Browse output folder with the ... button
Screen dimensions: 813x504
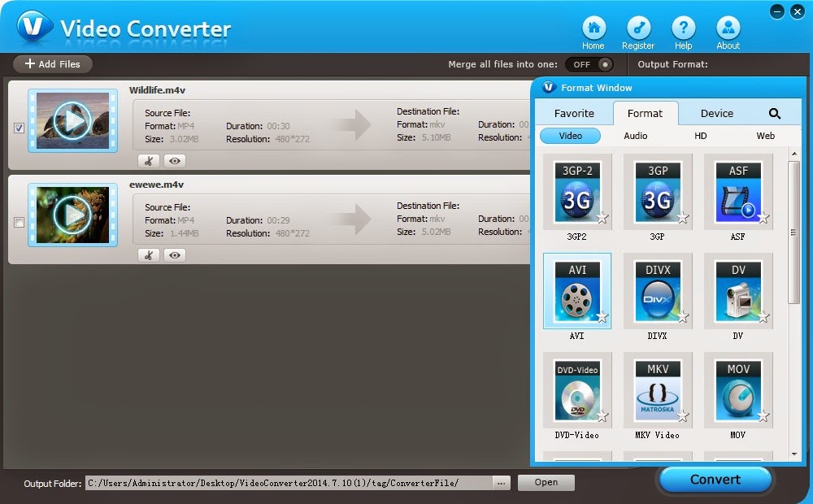[501, 483]
